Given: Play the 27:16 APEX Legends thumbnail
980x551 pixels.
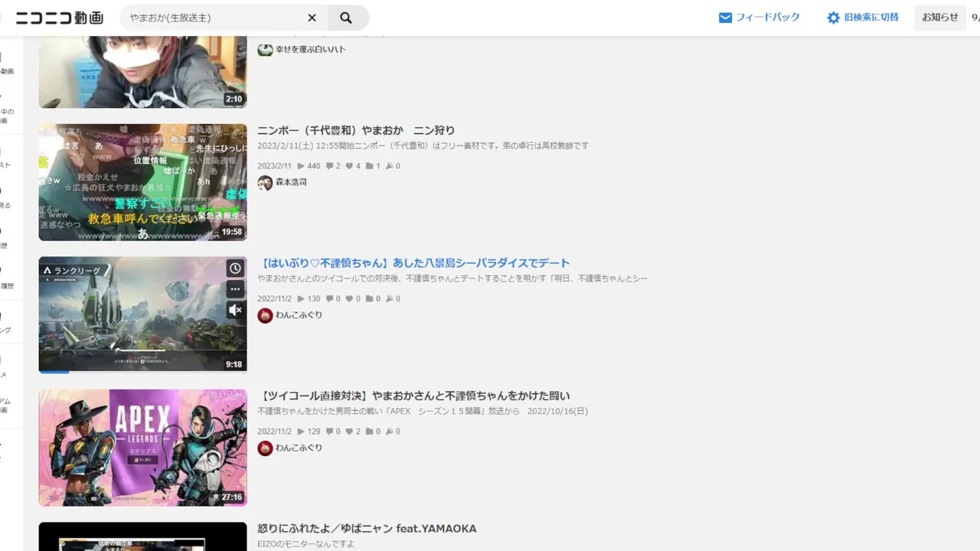Looking at the screenshot, I should pos(143,448).
